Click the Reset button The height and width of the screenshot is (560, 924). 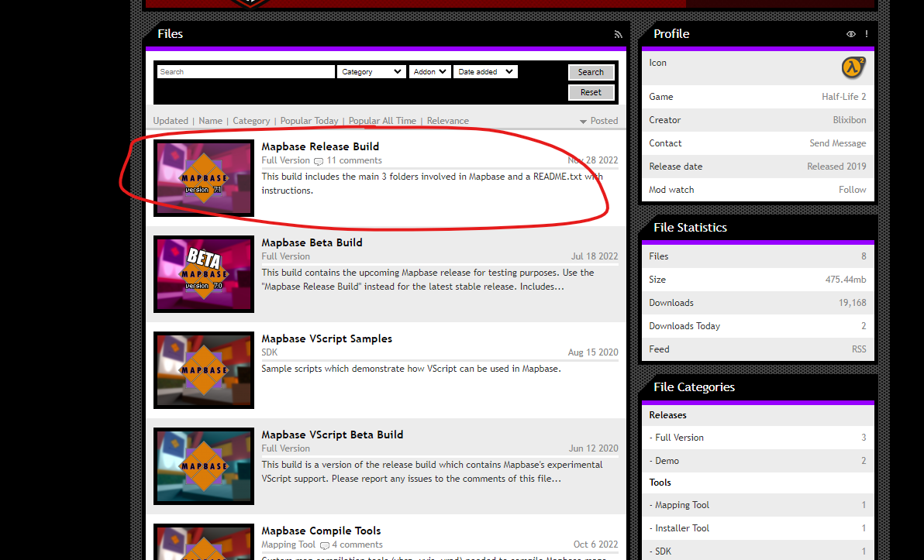591,92
